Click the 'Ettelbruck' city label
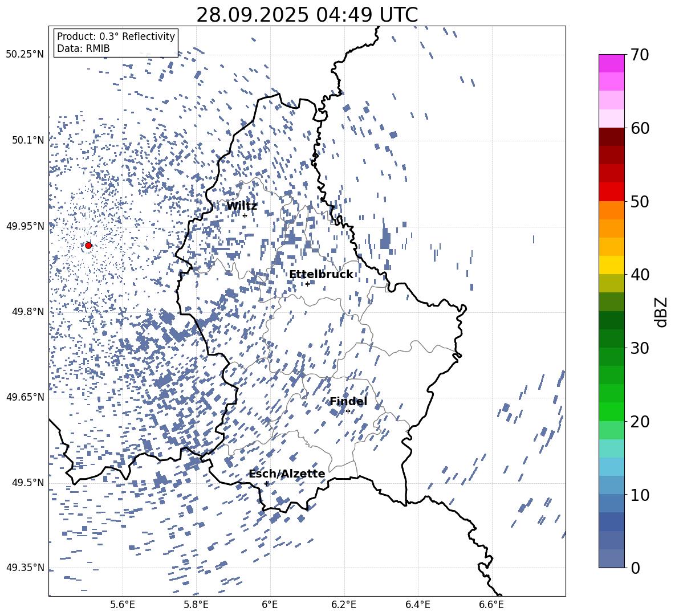Image resolution: width=675 pixels, height=616 pixels. coord(321,275)
